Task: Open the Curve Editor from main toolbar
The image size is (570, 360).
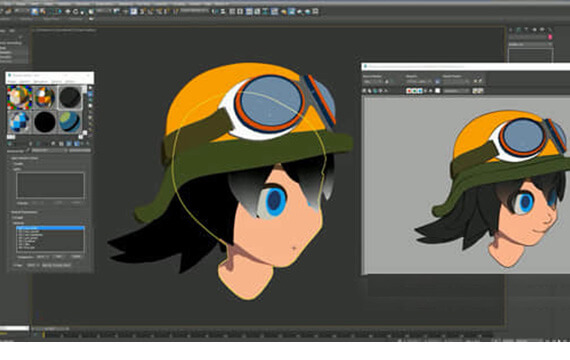Action: coord(257,11)
